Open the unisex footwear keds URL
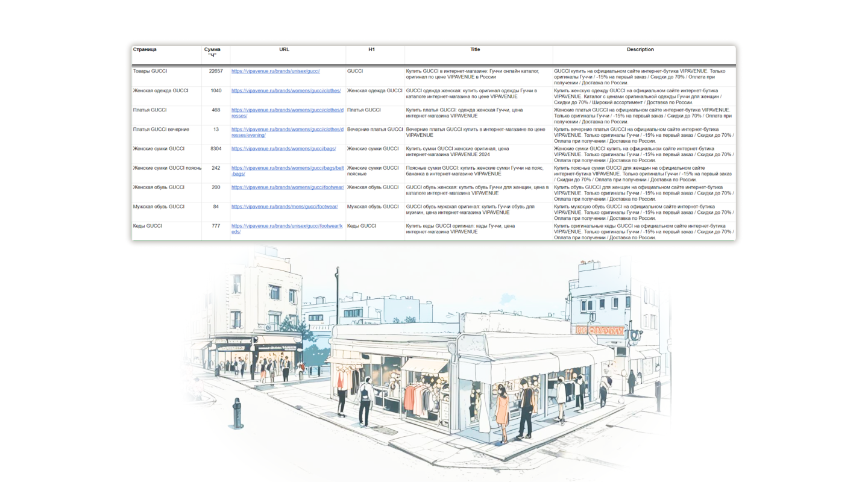 287,228
